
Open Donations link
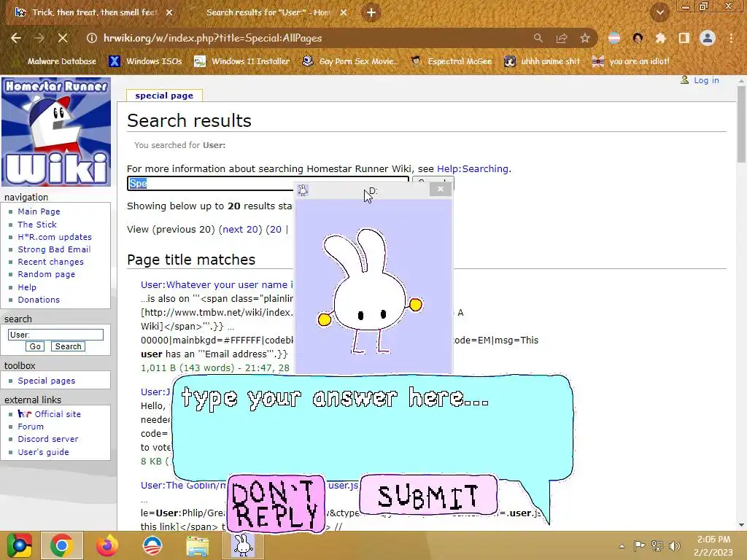click(x=39, y=300)
